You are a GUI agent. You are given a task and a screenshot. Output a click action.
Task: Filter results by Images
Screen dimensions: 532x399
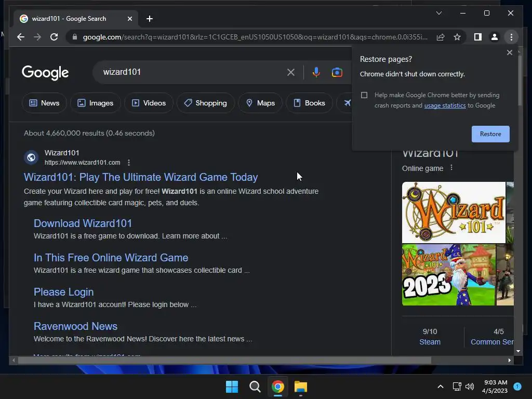coord(96,103)
